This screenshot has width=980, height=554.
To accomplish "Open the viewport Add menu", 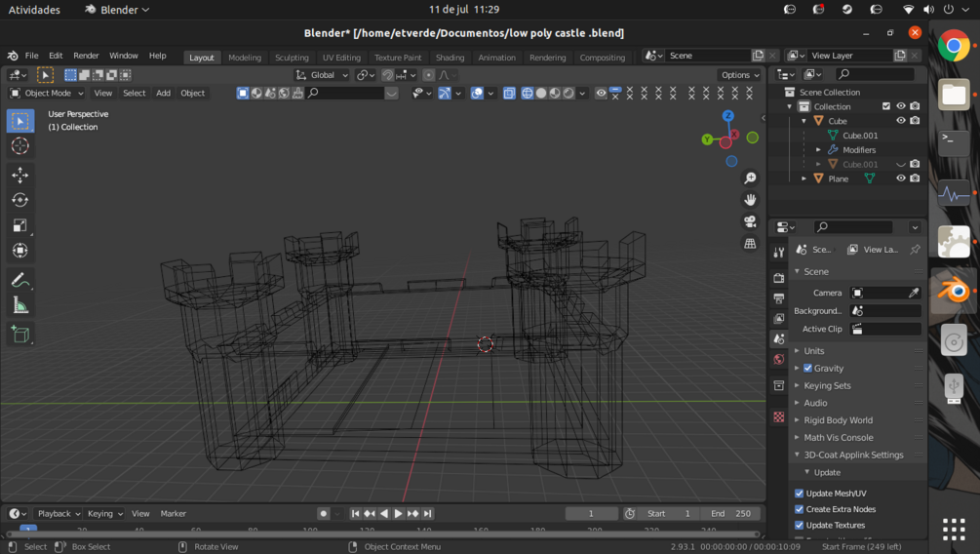I will (x=163, y=94).
